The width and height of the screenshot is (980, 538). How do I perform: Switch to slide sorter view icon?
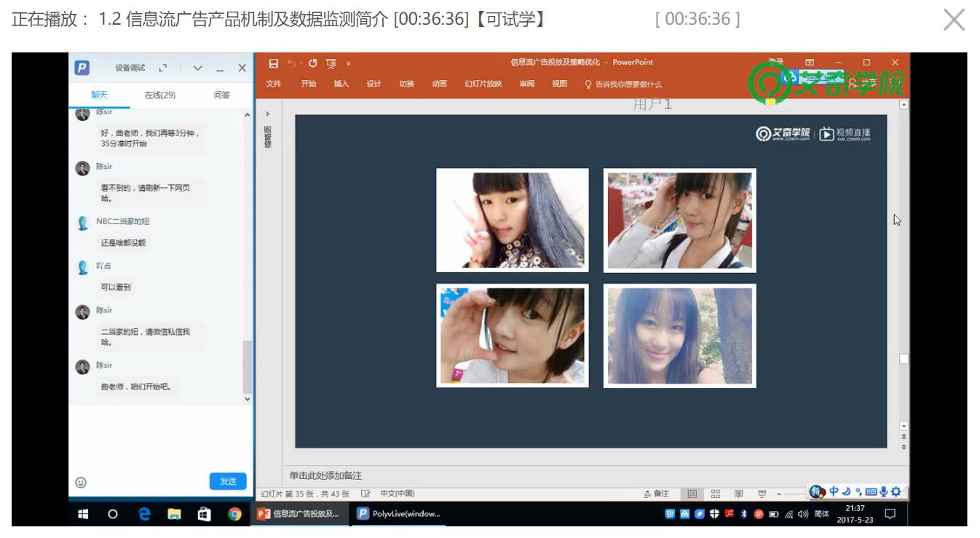point(716,494)
